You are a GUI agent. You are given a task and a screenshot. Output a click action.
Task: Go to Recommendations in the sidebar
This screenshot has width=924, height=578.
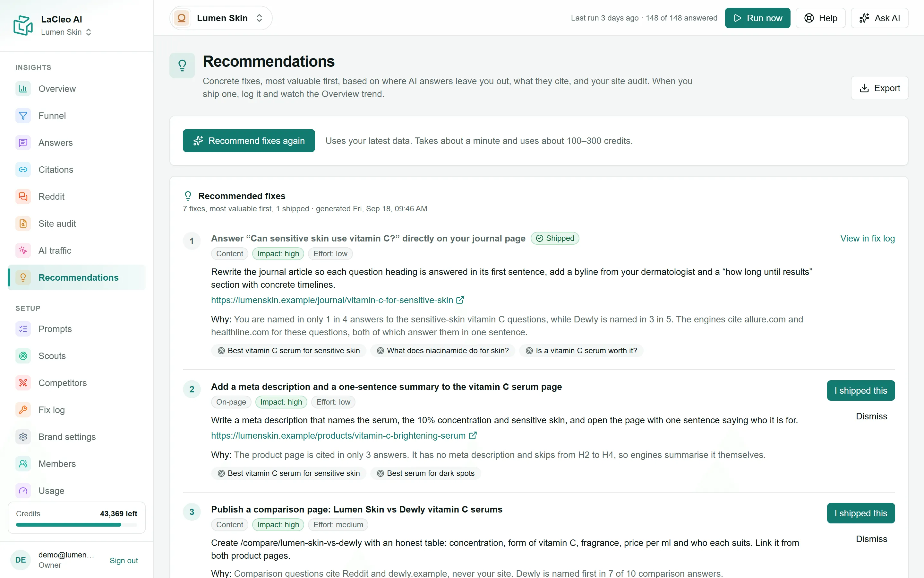(x=77, y=277)
